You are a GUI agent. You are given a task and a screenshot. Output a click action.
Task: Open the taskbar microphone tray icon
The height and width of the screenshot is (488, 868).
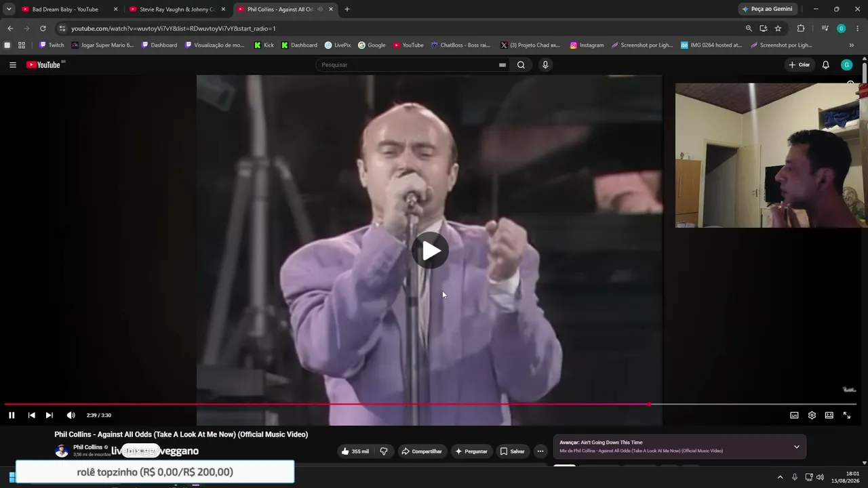pyautogui.click(x=795, y=477)
